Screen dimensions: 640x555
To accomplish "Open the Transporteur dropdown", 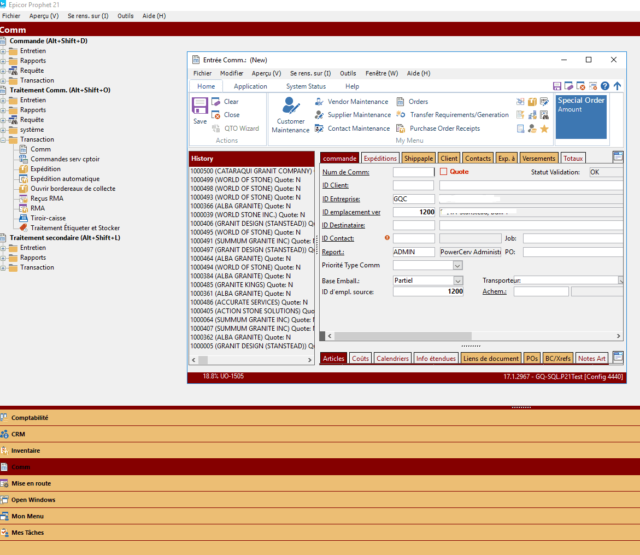I will click(x=620, y=280).
